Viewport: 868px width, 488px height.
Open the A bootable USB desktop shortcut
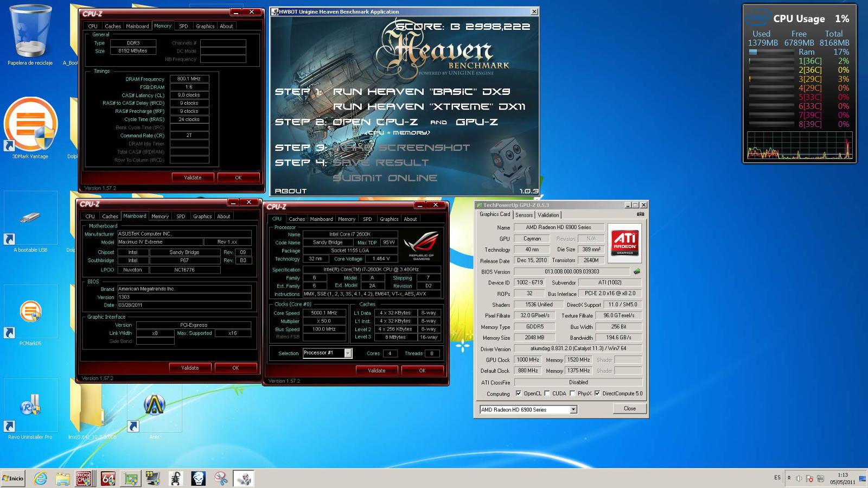click(x=30, y=223)
